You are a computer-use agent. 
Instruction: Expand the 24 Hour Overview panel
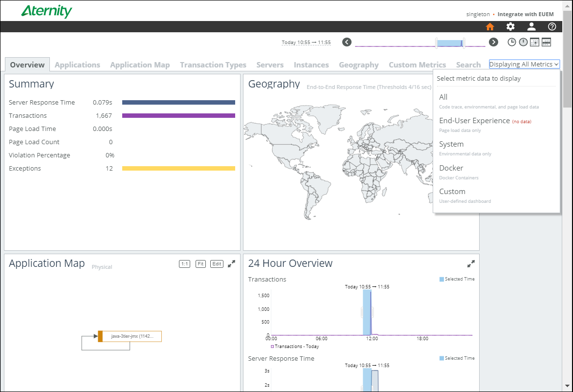tap(471, 264)
